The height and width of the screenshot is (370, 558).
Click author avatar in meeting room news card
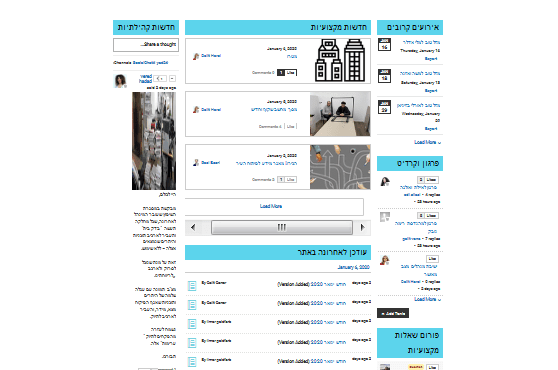pyautogui.click(x=196, y=110)
